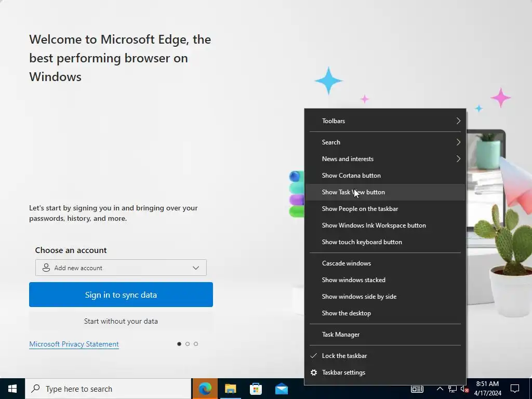Open File Explorer from the taskbar
532x399 pixels.
230,389
